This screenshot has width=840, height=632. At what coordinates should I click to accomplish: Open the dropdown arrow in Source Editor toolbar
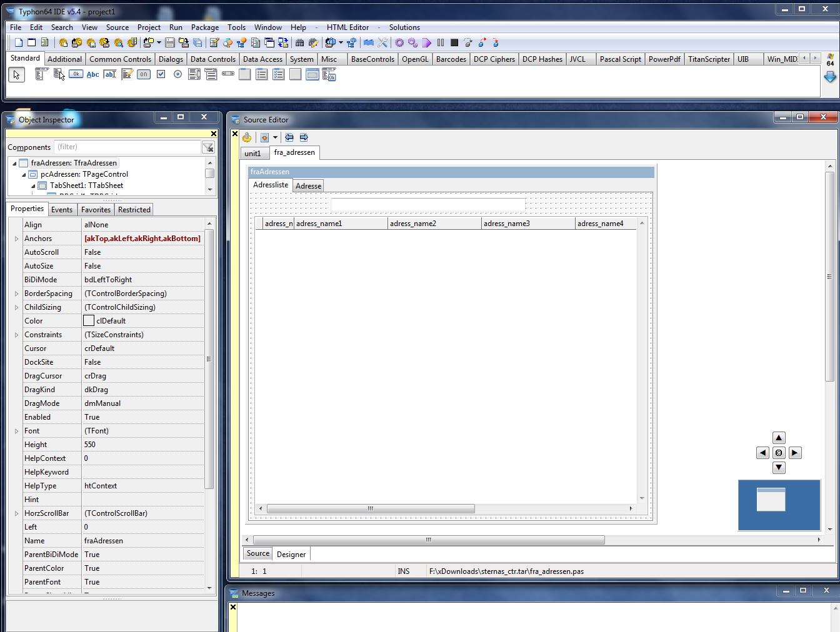(275, 137)
